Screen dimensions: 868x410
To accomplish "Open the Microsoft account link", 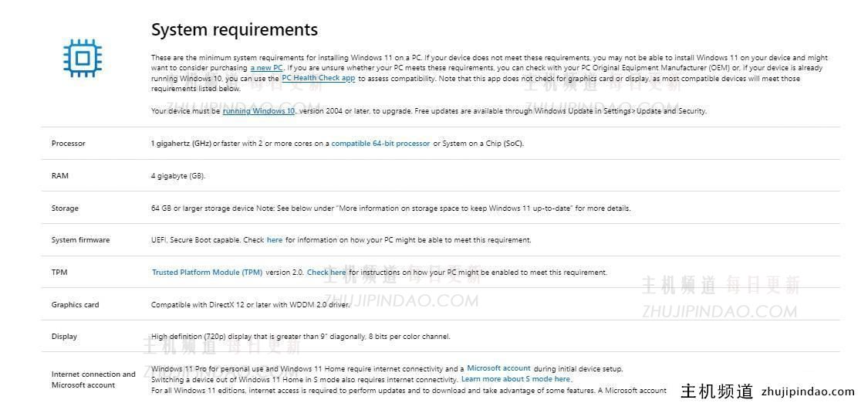I will [498, 368].
